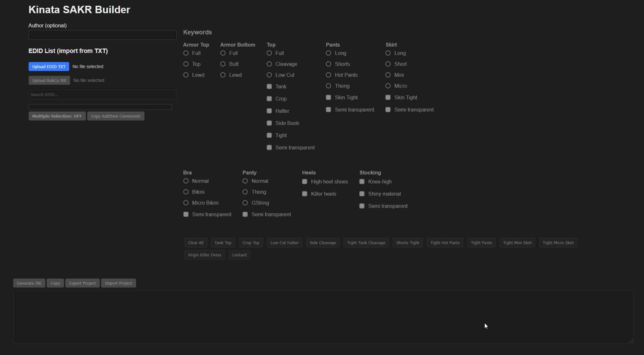644x355 pixels.
Task: Select the GString radio option
Action: coord(245,203)
